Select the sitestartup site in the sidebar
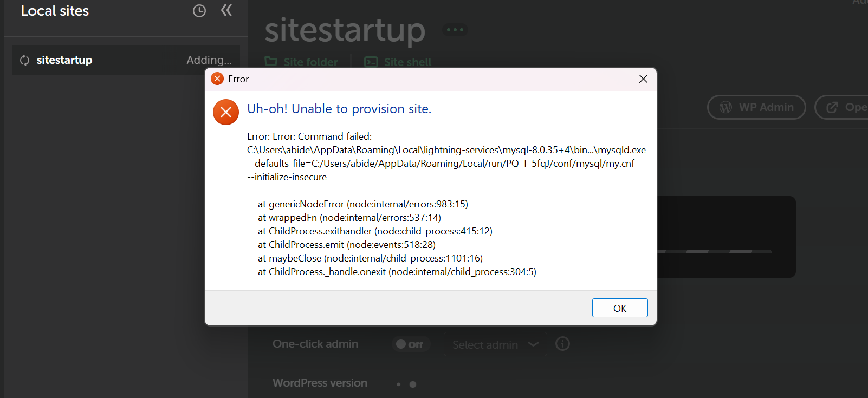This screenshot has height=398, width=868. coord(64,60)
